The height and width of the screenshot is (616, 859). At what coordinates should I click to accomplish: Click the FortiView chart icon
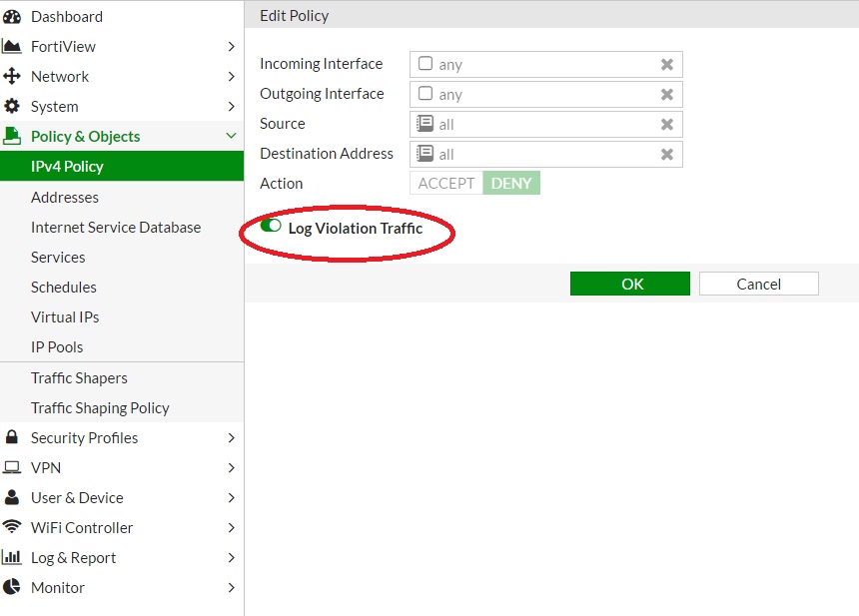pos(12,47)
